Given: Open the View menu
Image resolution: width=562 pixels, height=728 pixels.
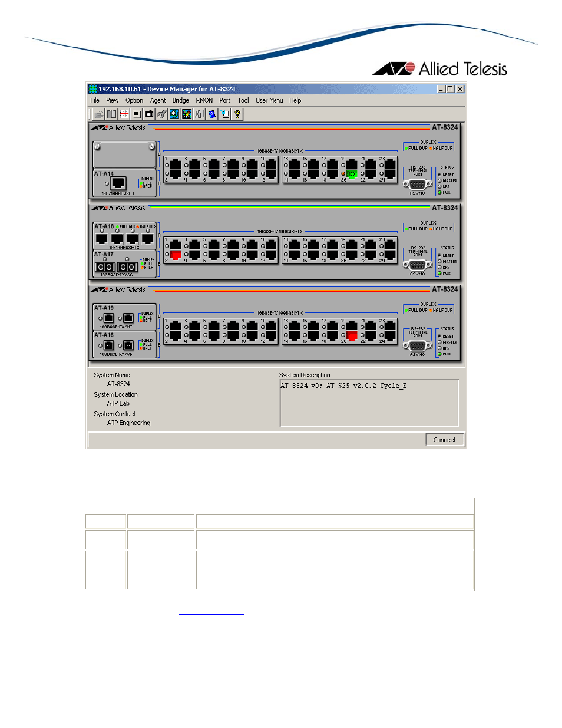Looking at the screenshot, I should point(113,100).
